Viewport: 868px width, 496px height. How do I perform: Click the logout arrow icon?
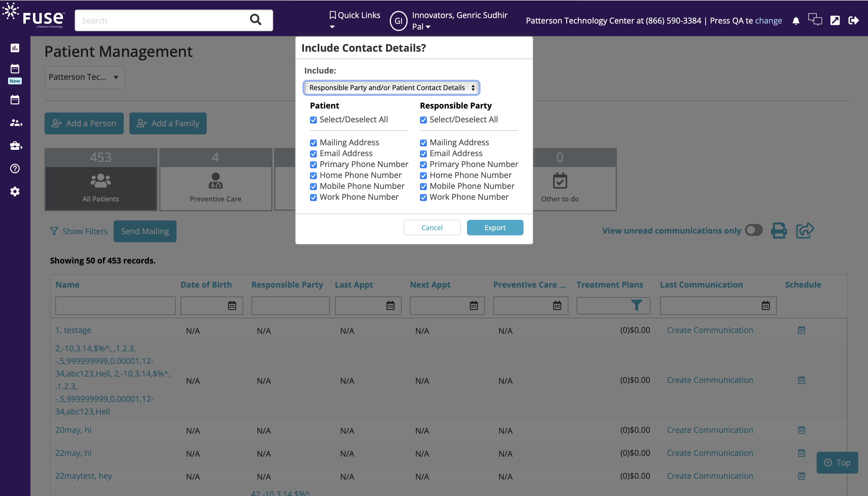click(x=854, y=20)
